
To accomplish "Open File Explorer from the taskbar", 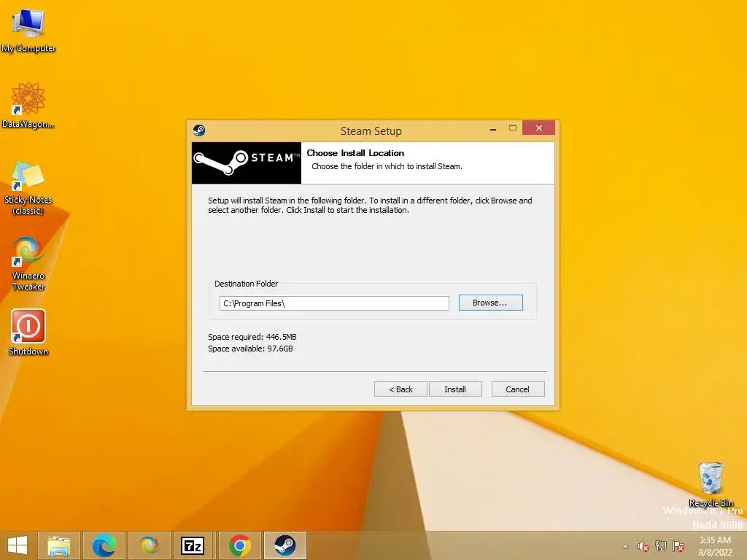I will click(x=58, y=545).
